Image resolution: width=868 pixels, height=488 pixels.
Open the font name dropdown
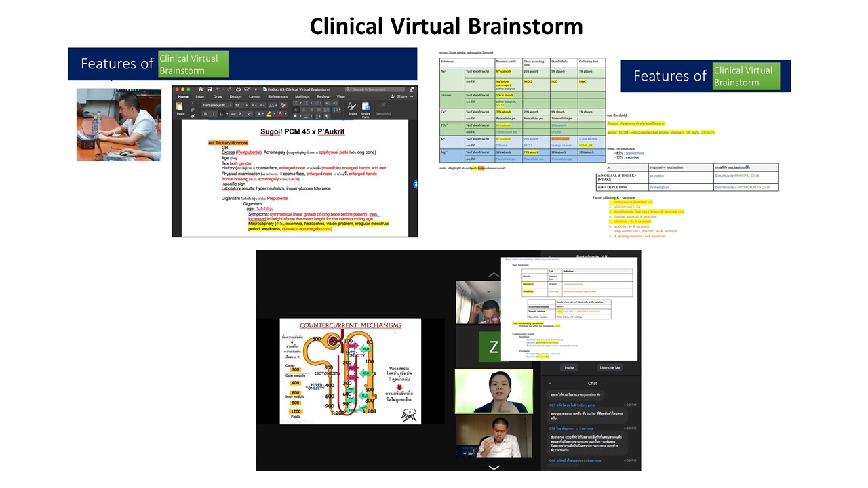pos(216,106)
